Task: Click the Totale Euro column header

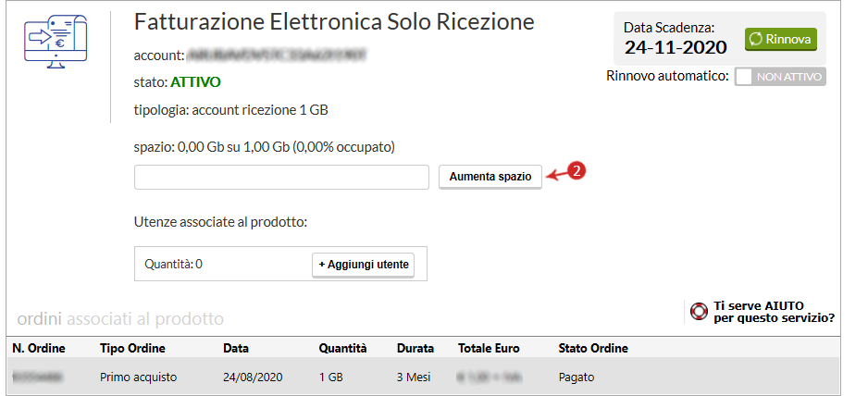Action: [x=489, y=349]
